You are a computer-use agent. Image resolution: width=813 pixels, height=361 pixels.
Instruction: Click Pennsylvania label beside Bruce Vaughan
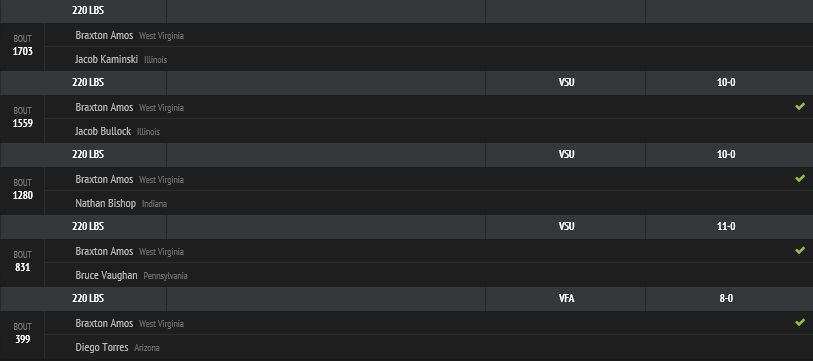click(165, 276)
